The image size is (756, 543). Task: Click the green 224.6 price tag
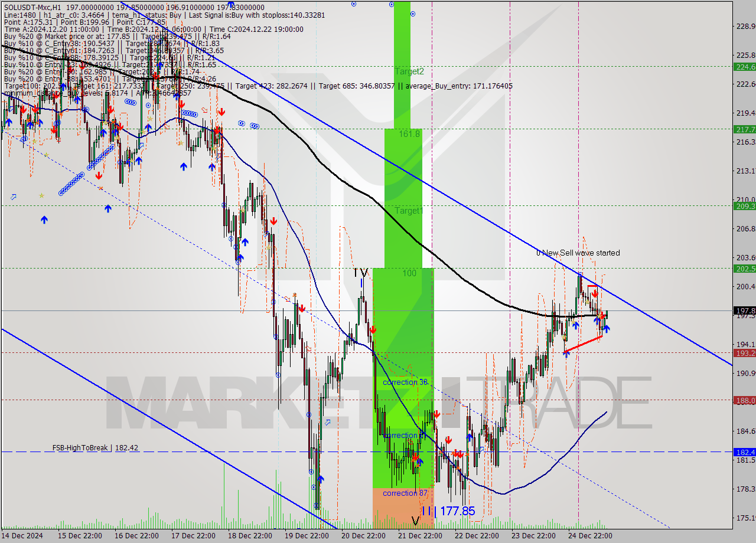pyautogui.click(x=744, y=67)
